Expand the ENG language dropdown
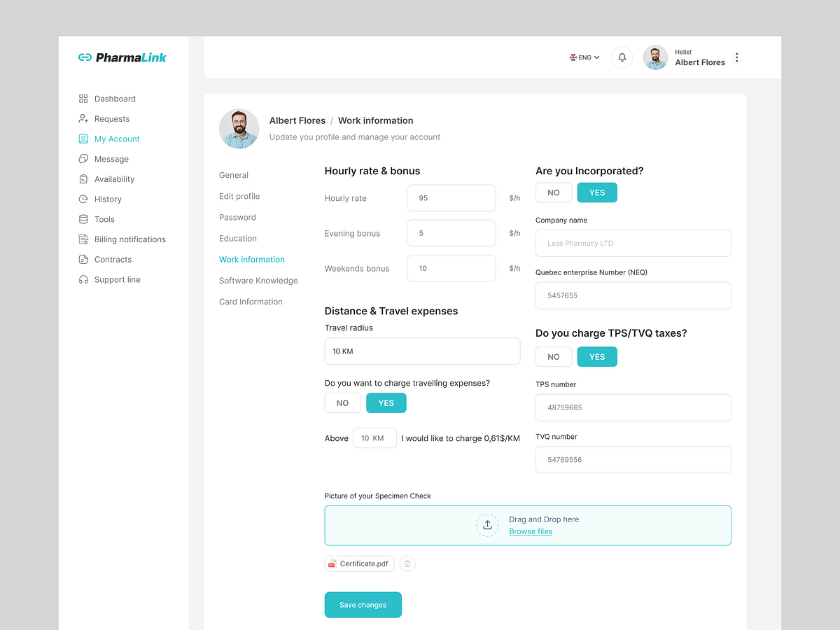Viewport: 840px width, 630px height. click(x=584, y=57)
